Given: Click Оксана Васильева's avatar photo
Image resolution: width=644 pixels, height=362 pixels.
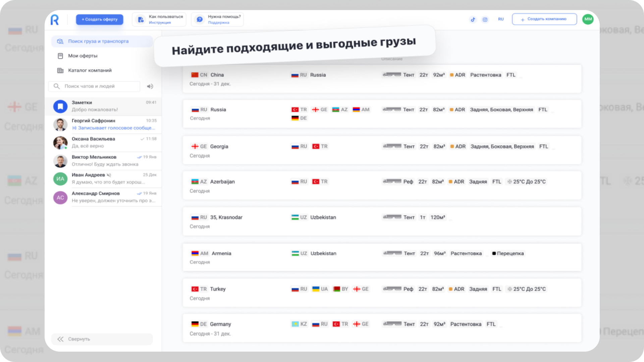Looking at the screenshot, I should point(60,143).
